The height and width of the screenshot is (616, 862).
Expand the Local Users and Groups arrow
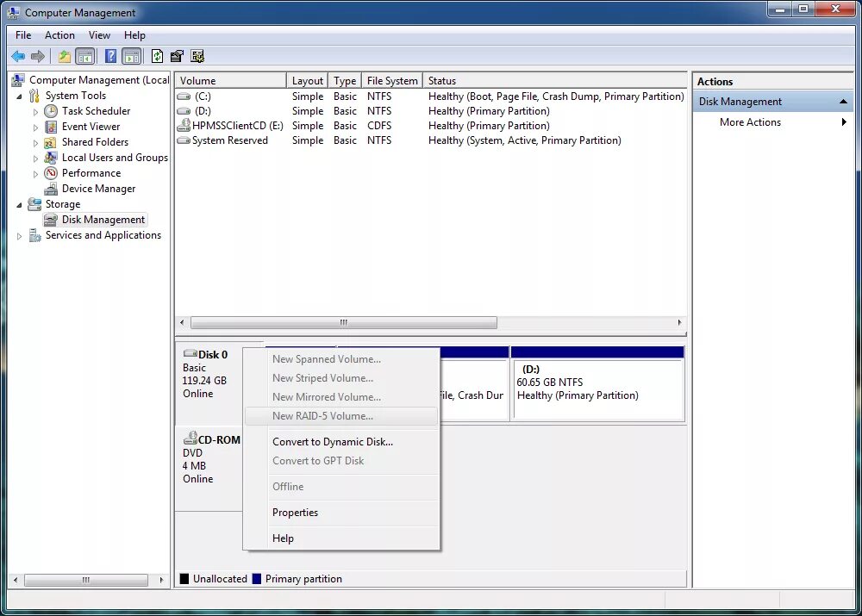pos(35,159)
